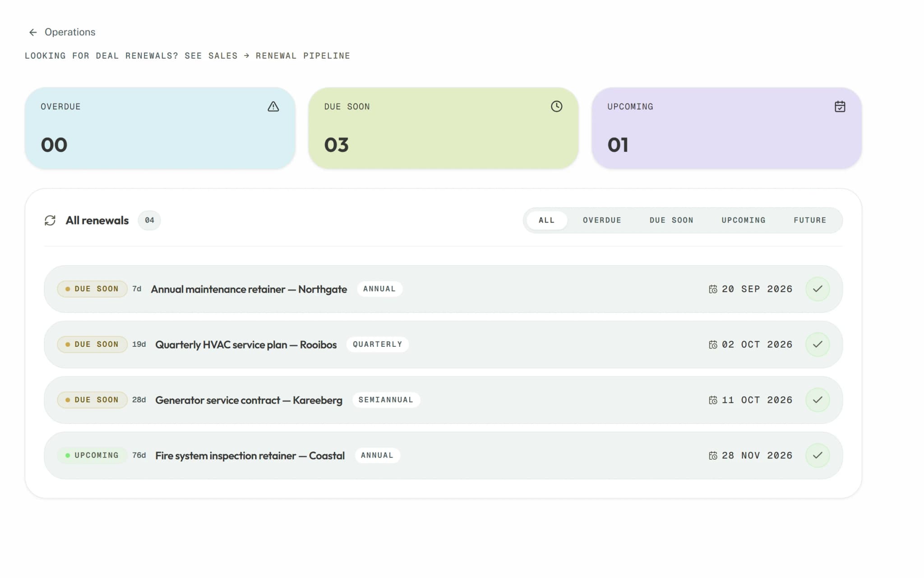Click the refresh icon beside All renewals

click(x=50, y=220)
